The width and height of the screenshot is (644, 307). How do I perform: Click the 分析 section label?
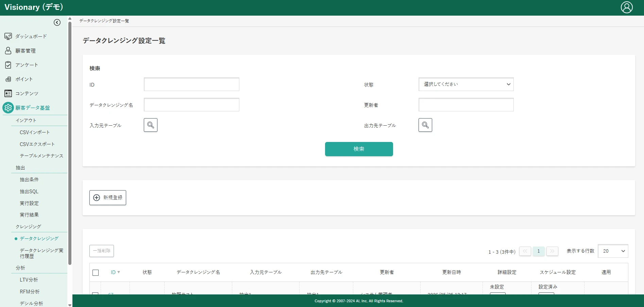tap(20, 268)
